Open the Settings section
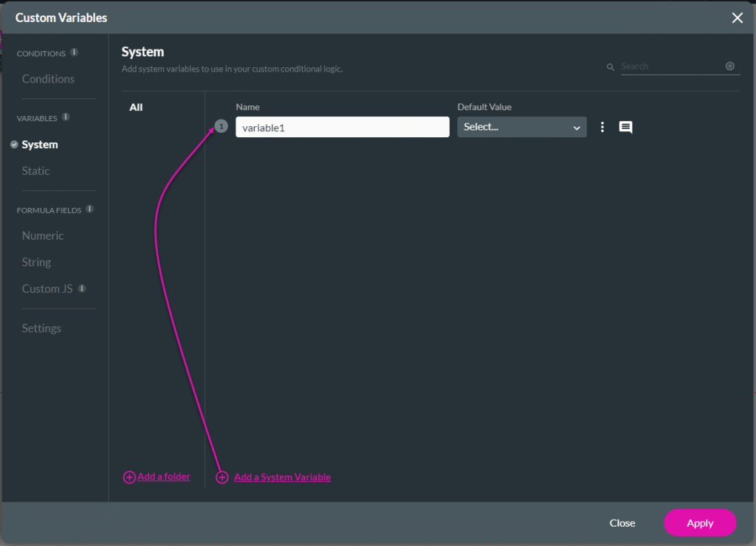The image size is (756, 546). [x=41, y=328]
